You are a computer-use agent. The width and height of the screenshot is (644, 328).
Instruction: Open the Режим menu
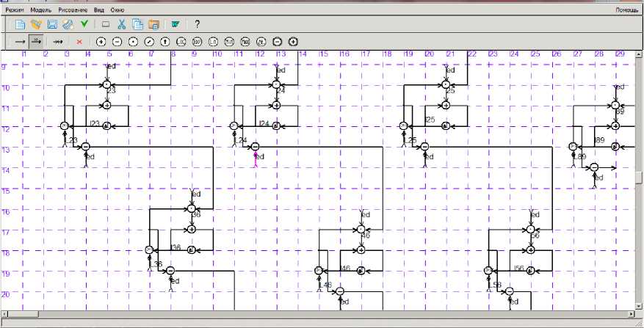click(x=15, y=11)
